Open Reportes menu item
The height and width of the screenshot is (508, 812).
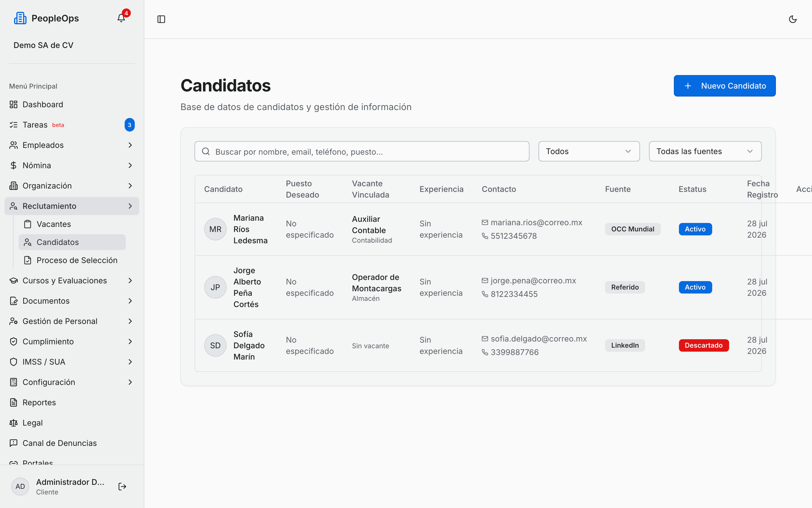[72, 402]
